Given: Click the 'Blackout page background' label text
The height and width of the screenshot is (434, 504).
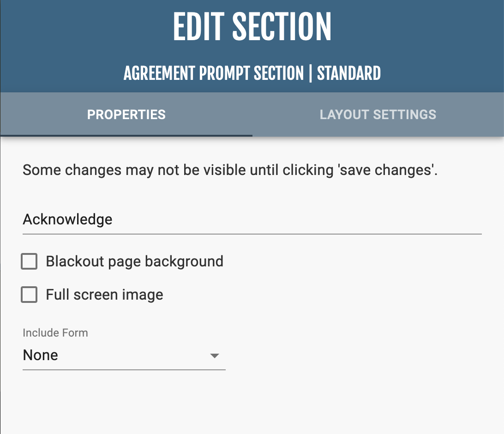Looking at the screenshot, I should [x=134, y=262].
